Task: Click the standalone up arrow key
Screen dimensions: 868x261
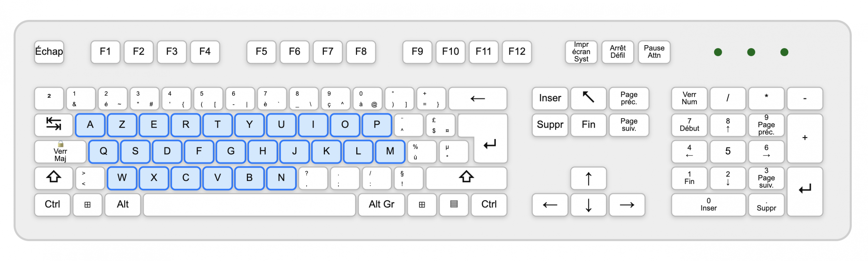Action: 588,178
